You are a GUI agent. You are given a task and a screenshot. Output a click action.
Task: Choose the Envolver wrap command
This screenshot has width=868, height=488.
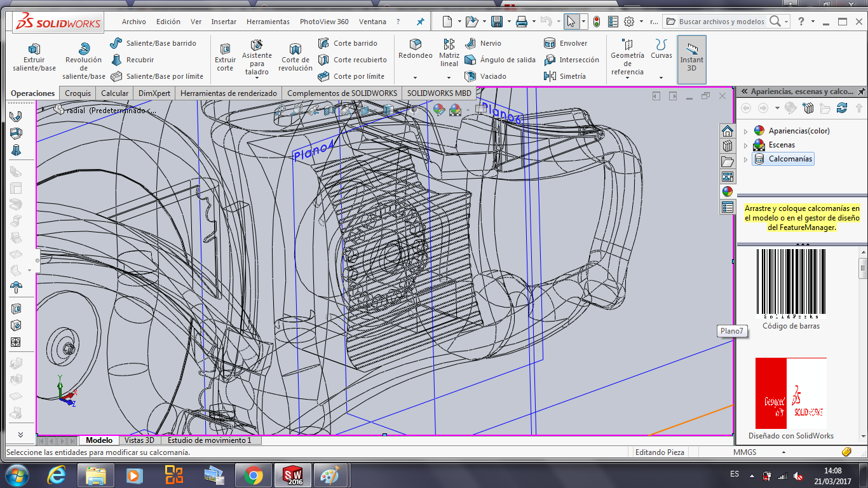[x=566, y=43]
